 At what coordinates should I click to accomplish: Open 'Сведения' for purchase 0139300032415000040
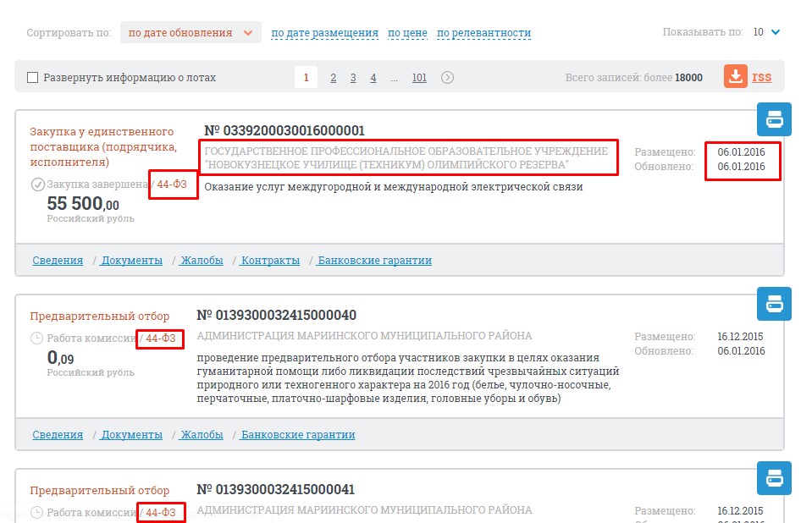coord(58,435)
